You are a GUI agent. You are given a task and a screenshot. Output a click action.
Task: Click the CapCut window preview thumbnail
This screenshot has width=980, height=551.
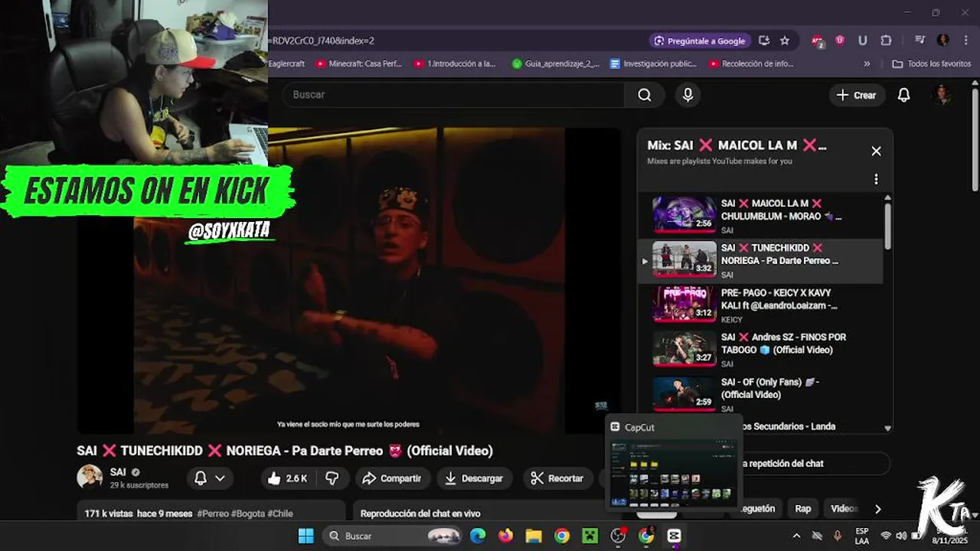[675, 472]
